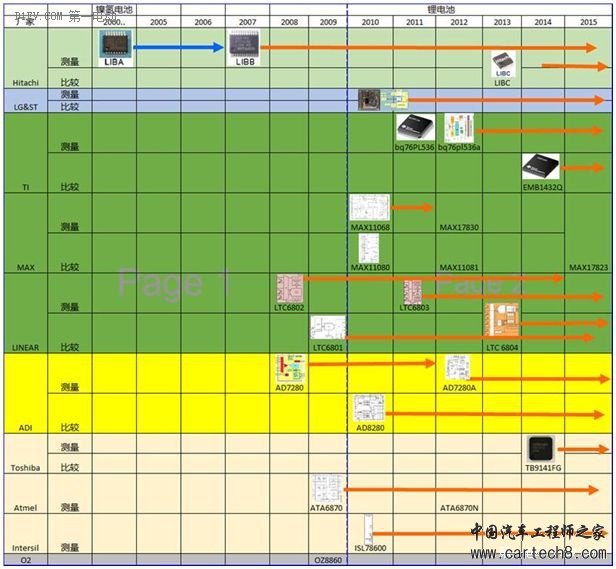Viewport: 616px width, 569px height.
Task: Select the MAX11068 schematic thumbnail
Action: [x=368, y=208]
